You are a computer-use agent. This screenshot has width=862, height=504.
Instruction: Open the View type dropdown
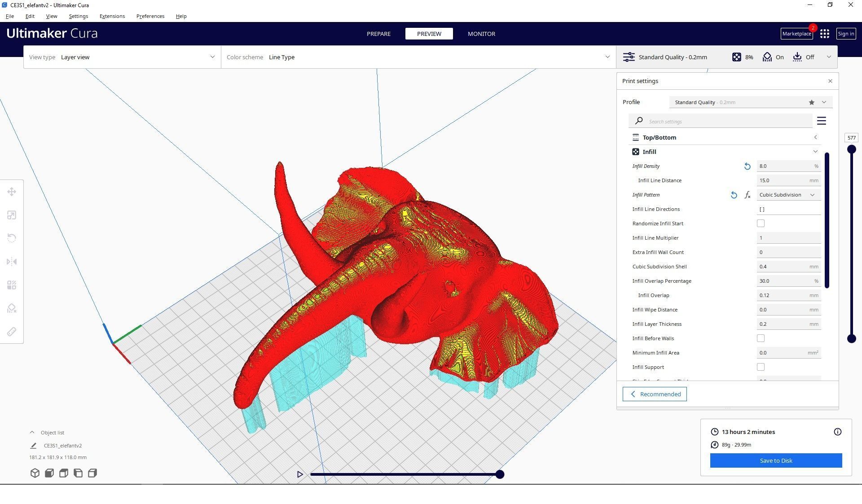pyautogui.click(x=122, y=57)
